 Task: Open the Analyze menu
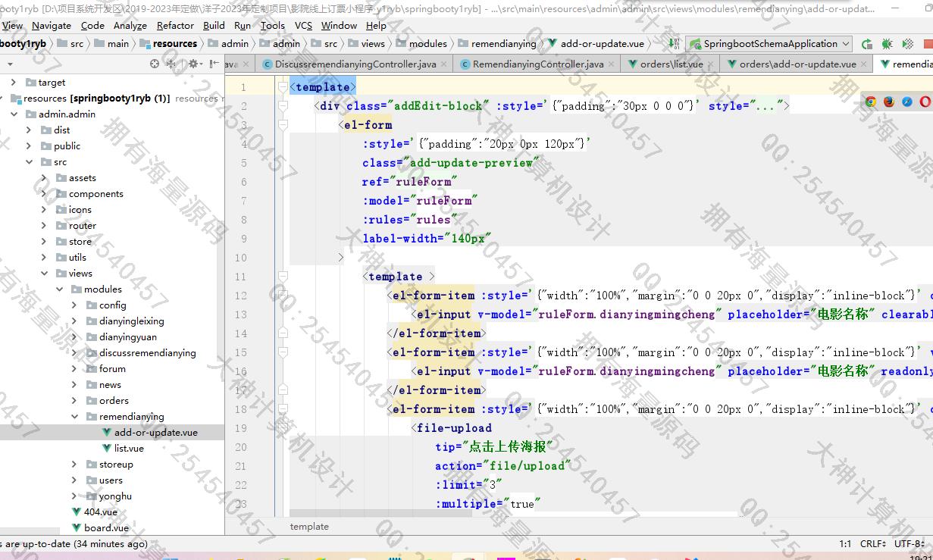[130, 25]
